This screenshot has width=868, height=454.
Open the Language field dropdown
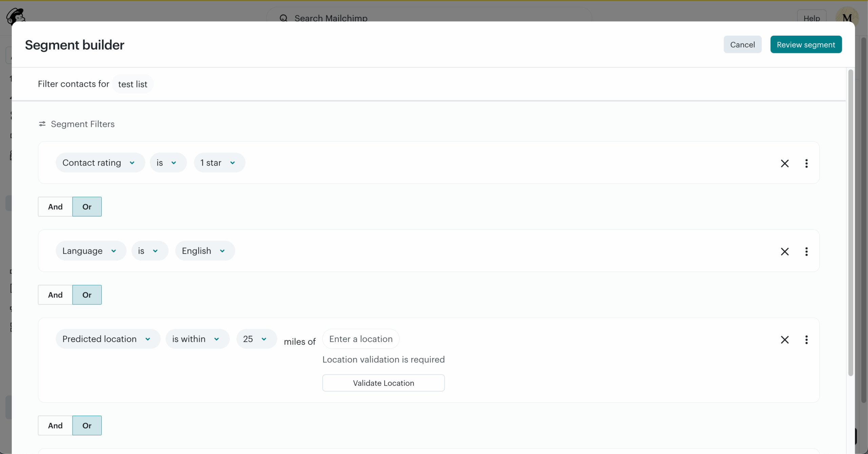pos(91,251)
